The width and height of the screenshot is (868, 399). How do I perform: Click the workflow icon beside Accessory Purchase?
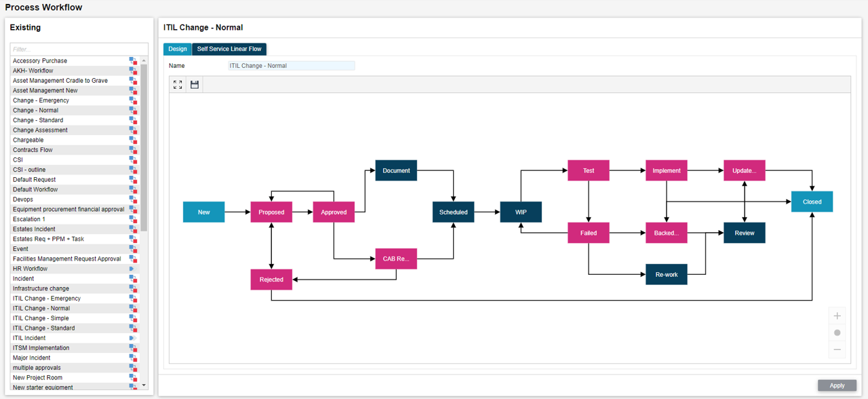(x=133, y=61)
